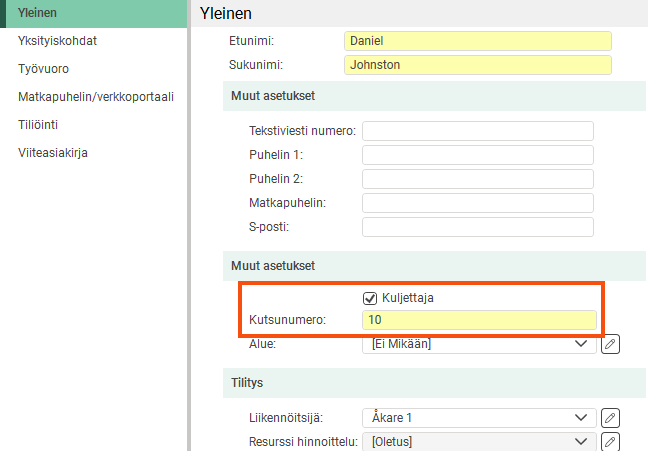Click the edit pencil icon next to Alue

(x=611, y=344)
